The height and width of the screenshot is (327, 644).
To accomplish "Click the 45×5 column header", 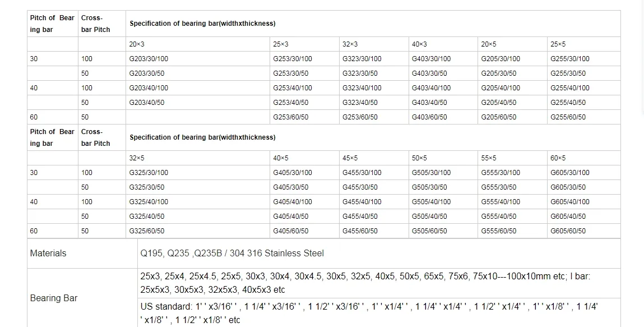I will (x=350, y=158).
